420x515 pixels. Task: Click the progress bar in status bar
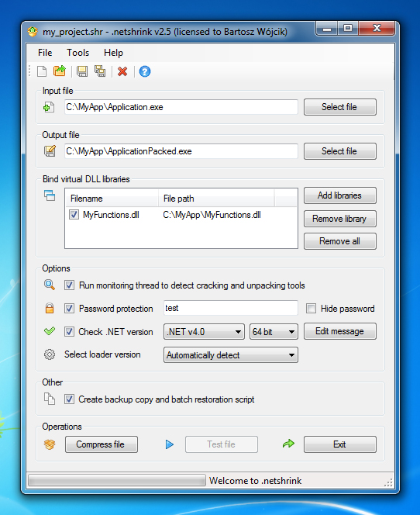(117, 481)
